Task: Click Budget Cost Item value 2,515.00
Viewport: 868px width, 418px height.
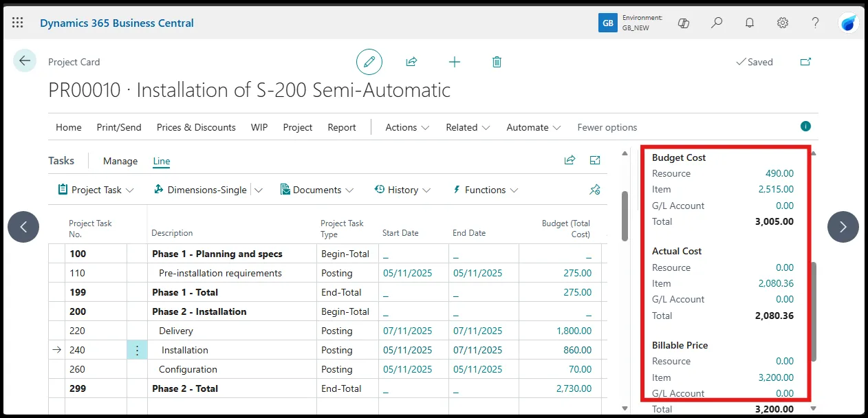Action: coord(776,189)
